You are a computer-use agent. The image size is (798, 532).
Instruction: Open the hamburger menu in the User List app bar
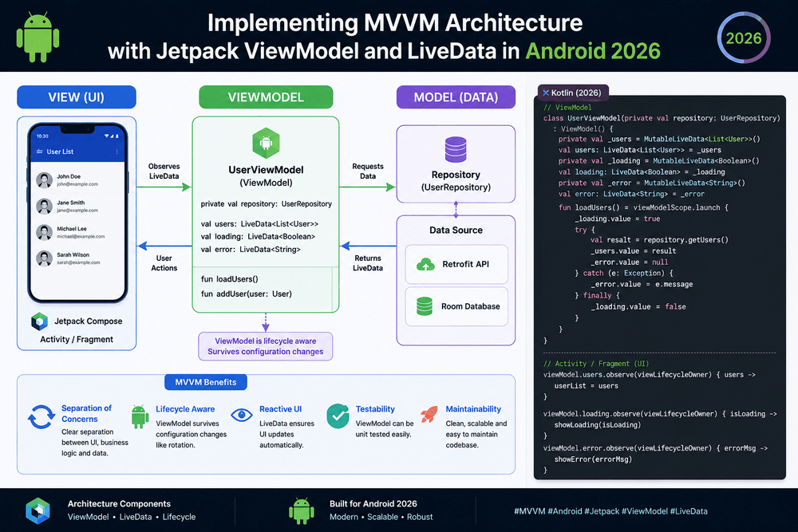40,152
